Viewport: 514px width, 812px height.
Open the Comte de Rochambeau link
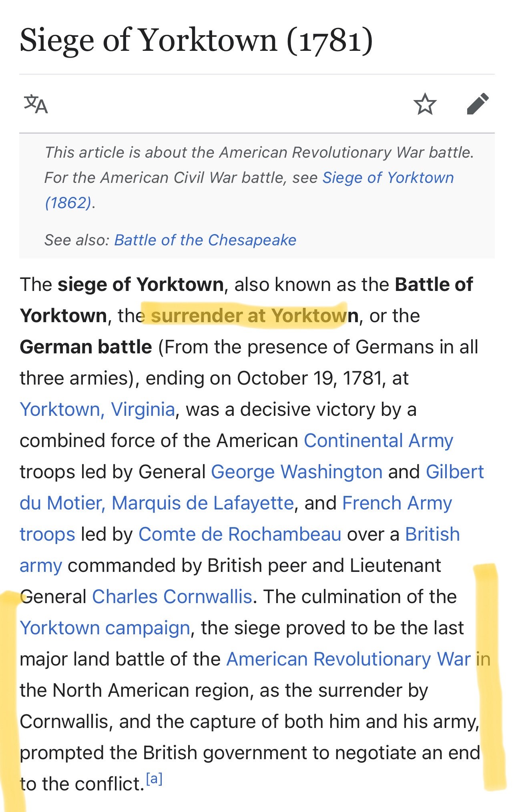point(240,534)
